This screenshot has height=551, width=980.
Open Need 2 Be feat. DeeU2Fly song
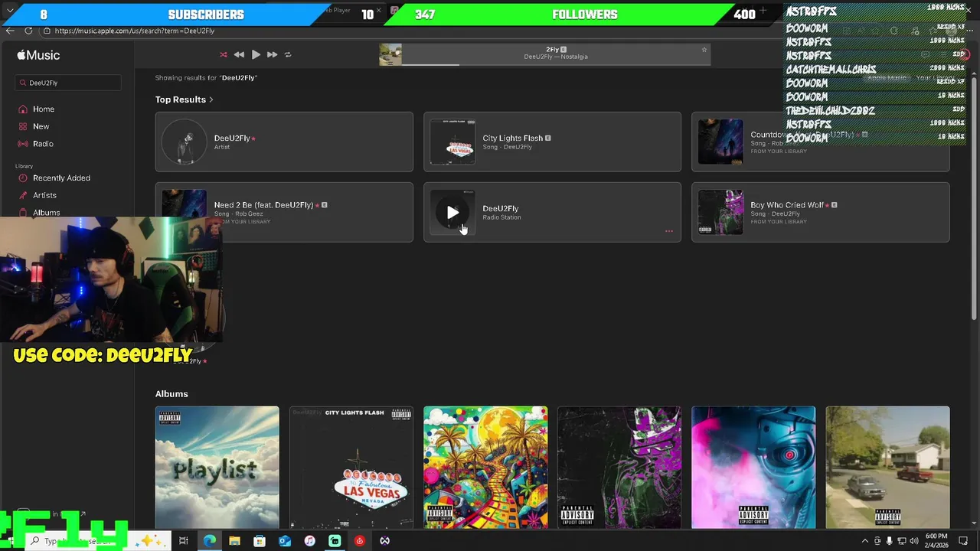pyautogui.click(x=284, y=212)
